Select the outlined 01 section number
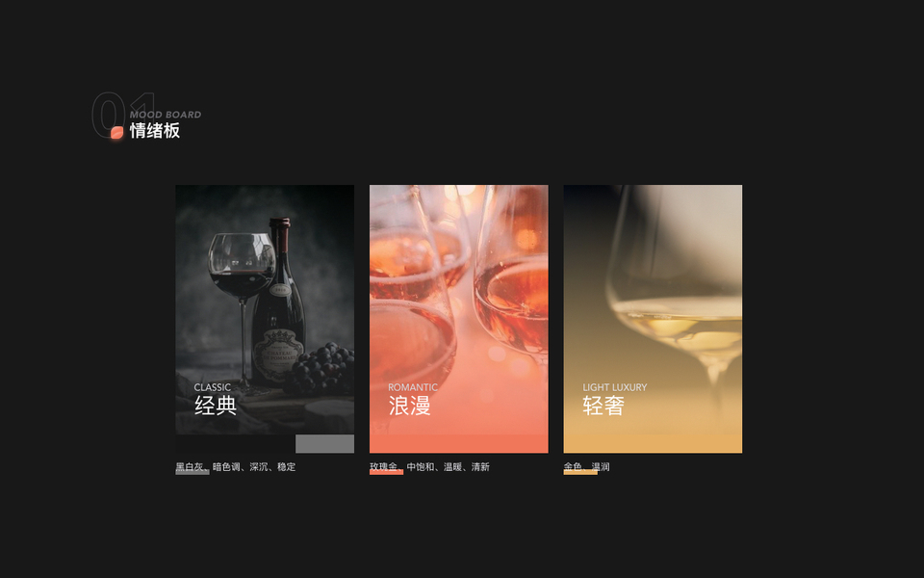Viewport: 924px width, 578px height. 124,115
